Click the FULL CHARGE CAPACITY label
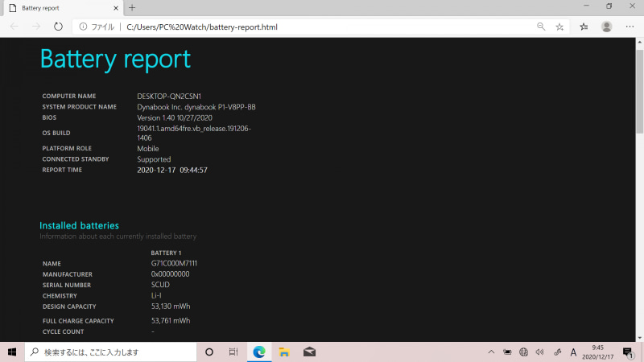Screen dimensions: 644x362 (x=78, y=321)
